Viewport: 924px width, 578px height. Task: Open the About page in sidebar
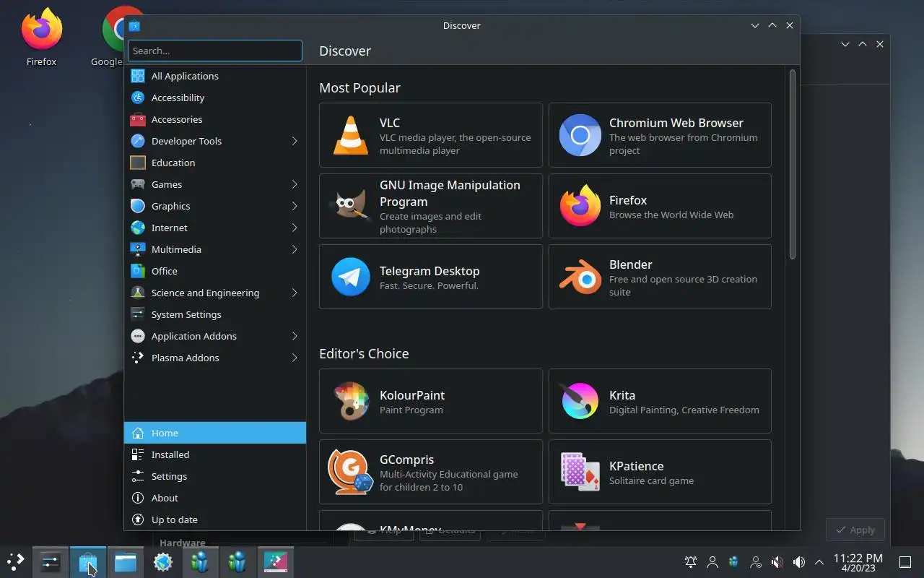pyautogui.click(x=215, y=498)
